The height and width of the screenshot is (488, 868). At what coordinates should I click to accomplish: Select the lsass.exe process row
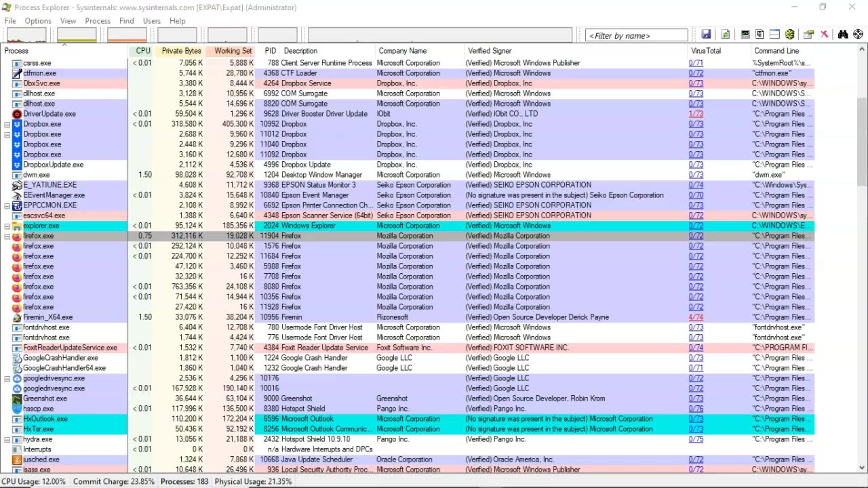[x=407, y=469]
